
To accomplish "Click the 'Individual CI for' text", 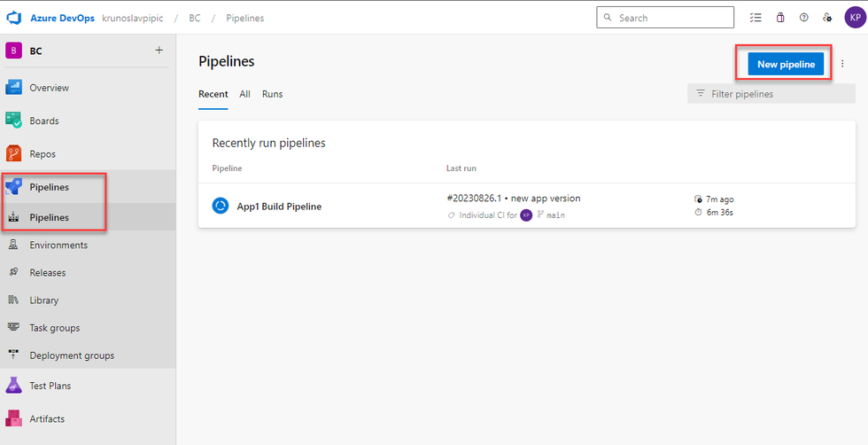I will (x=488, y=215).
